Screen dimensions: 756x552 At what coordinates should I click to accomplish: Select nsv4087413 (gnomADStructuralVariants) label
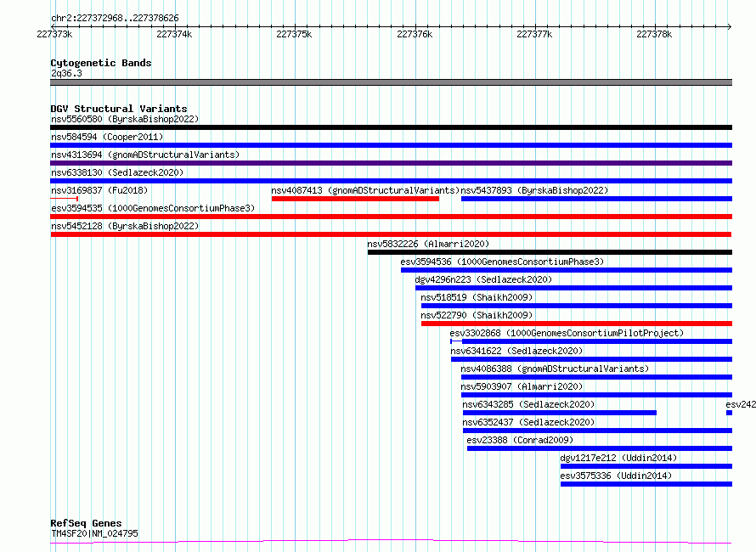click(365, 190)
